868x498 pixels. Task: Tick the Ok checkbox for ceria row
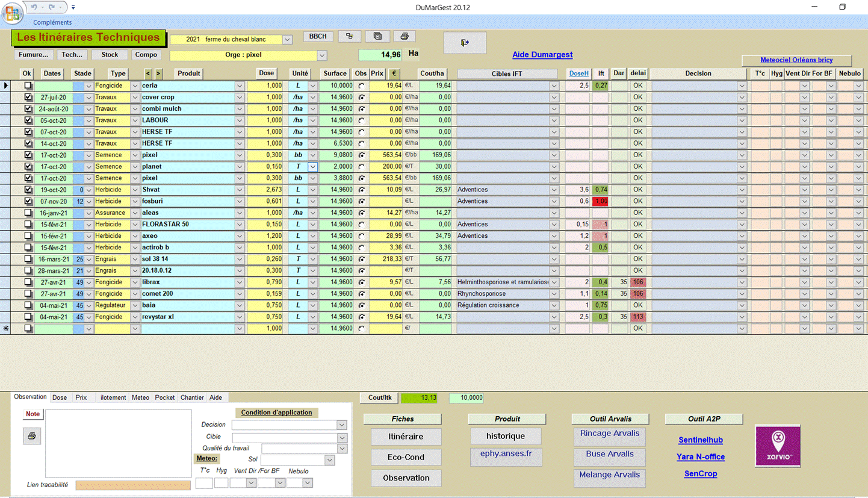point(28,86)
